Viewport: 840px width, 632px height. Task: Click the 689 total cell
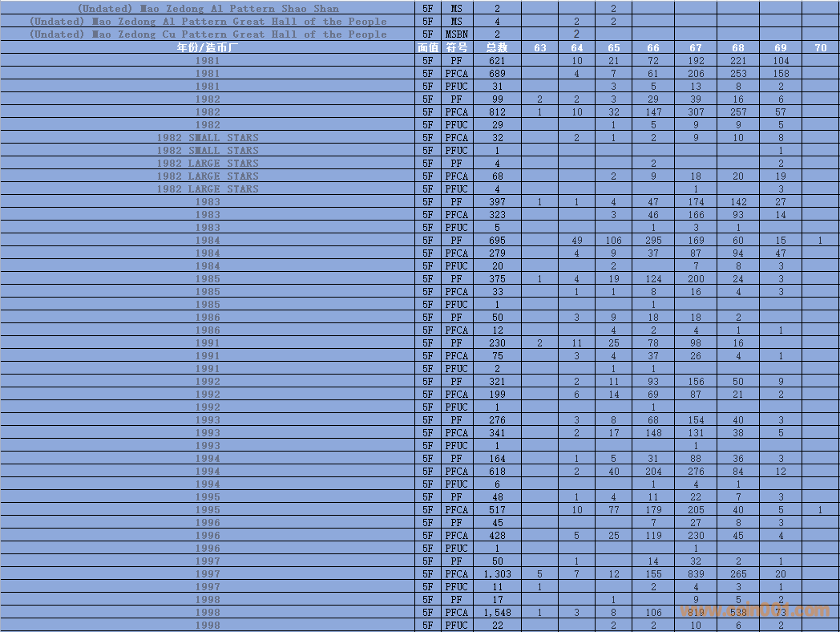point(497,73)
